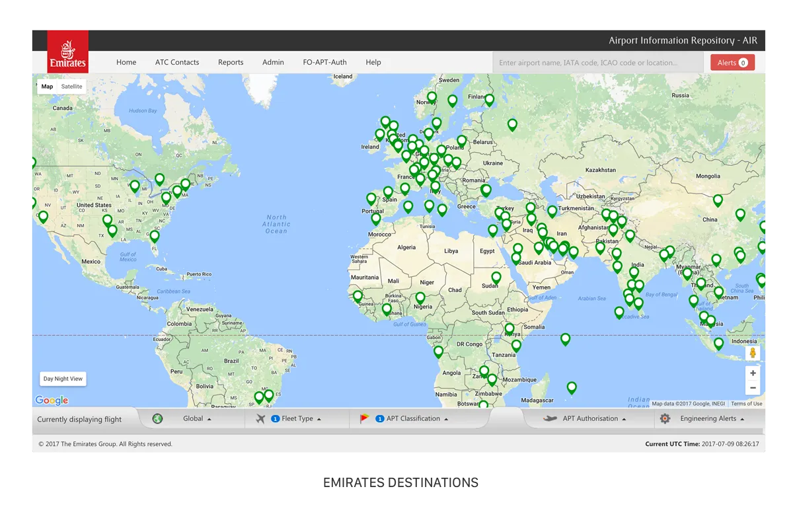Image resolution: width=793 pixels, height=532 pixels.
Task: Expand the APT Authorisation dropdown
Action: [593, 418]
